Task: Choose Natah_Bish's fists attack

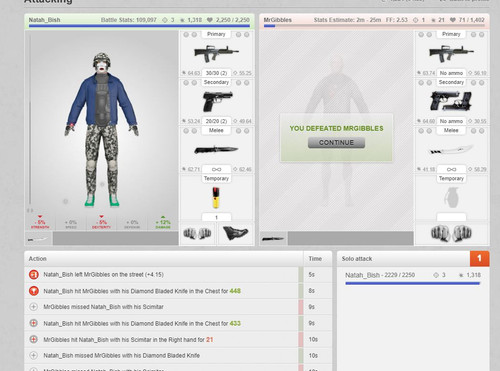Action: pyautogui.click(x=197, y=233)
